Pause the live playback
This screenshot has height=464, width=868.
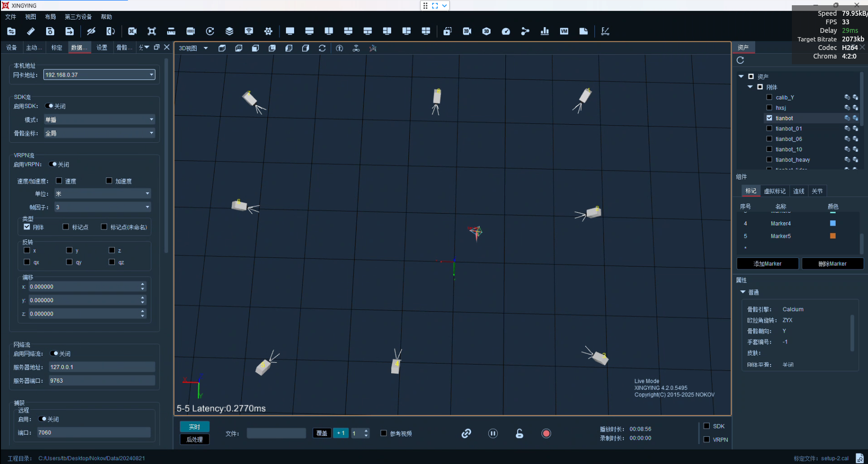(x=493, y=433)
